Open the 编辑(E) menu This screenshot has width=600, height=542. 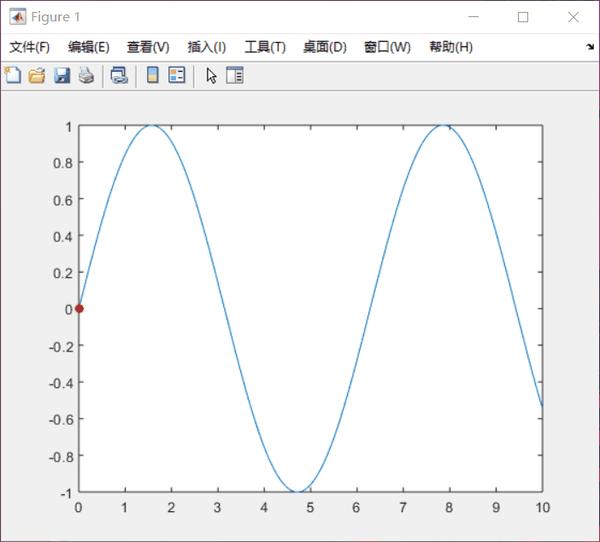[x=89, y=47]
